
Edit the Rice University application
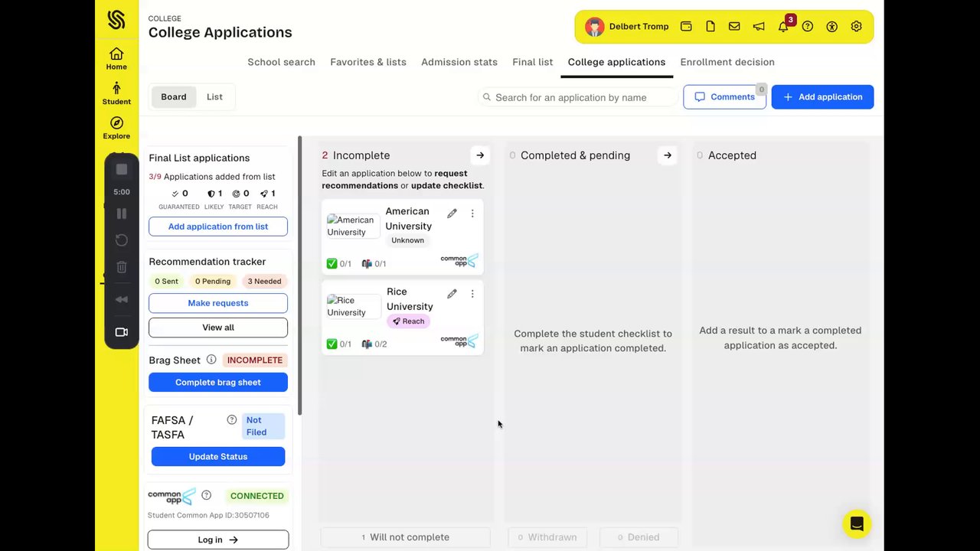(x=452, y=294)
